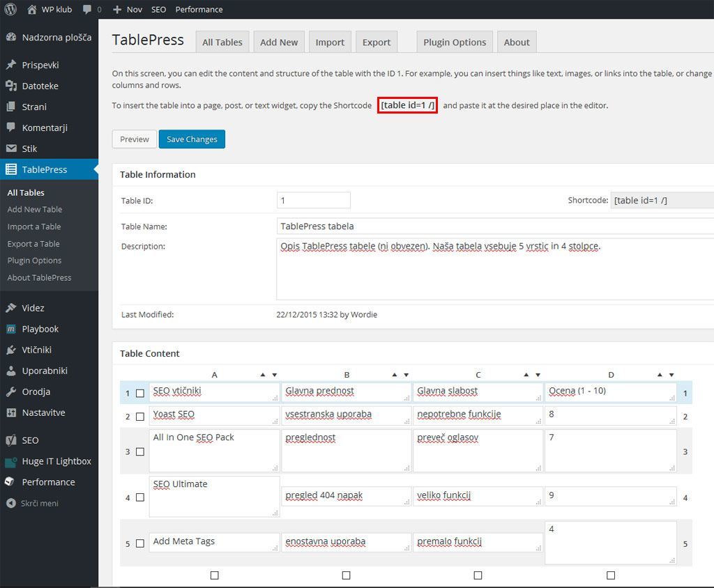The width and height of the screenshot is (714, 588).
Task: Collapse the menu with Skrči meni icon
Action: click(x=10, y=503)
